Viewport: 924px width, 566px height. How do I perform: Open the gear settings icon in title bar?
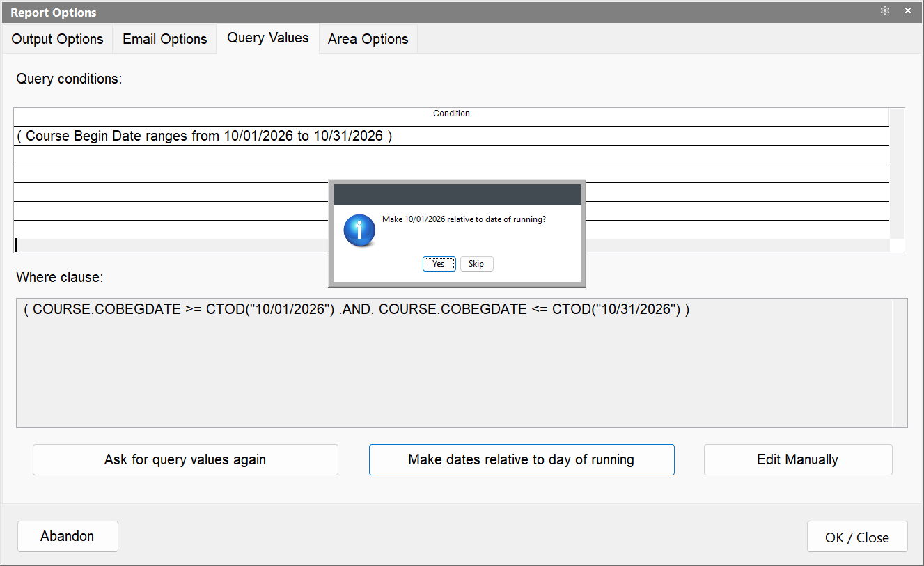(x=885, y=10)
